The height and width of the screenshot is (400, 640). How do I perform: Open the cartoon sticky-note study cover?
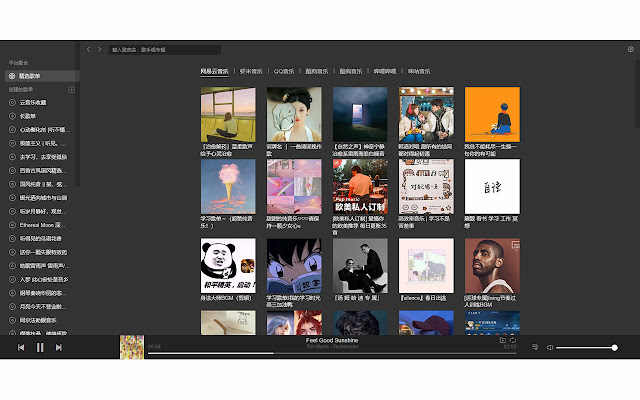coord(426,187)
